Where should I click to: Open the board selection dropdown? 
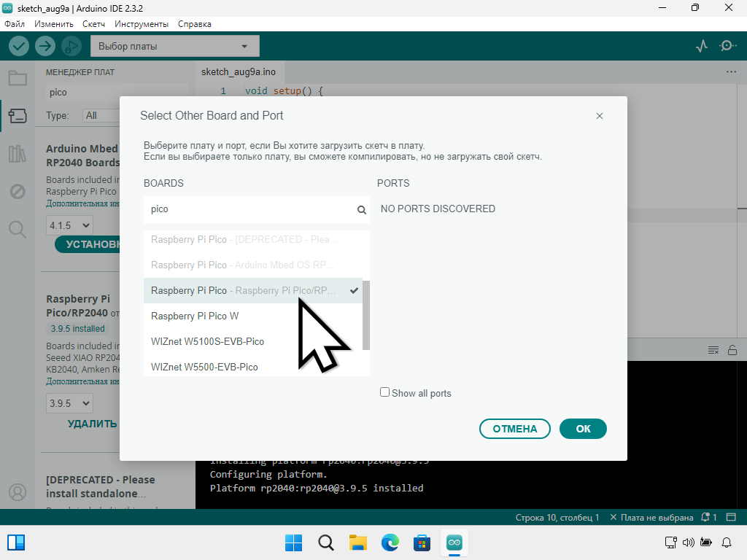175,46
